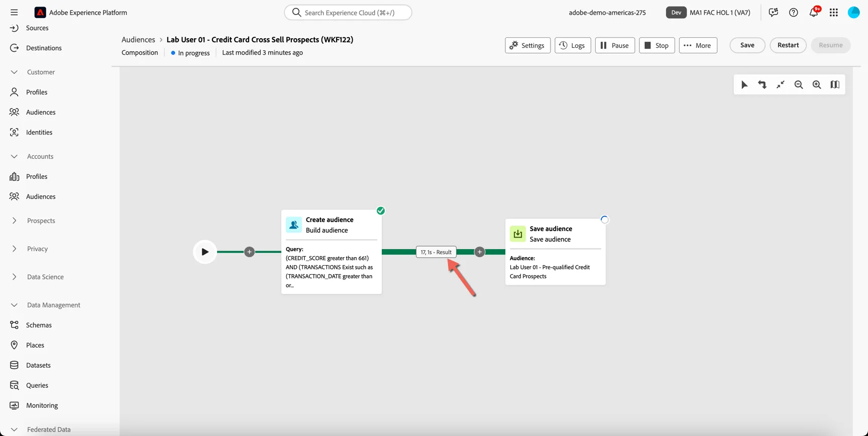Open the user profile avatar
The width and height of the screenshot is (868, 436).
pyautogui.click(x=854, y=13)
